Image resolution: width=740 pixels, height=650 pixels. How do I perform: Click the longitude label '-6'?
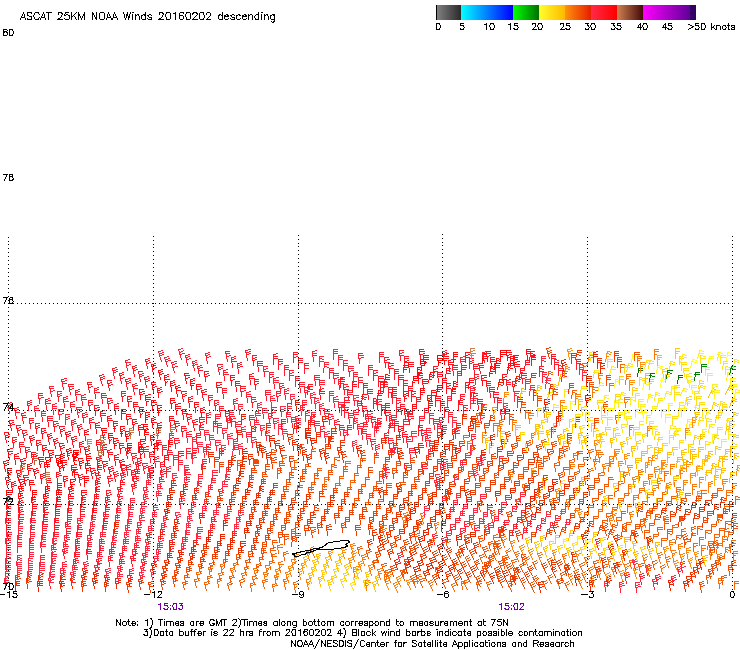(442, 595)
